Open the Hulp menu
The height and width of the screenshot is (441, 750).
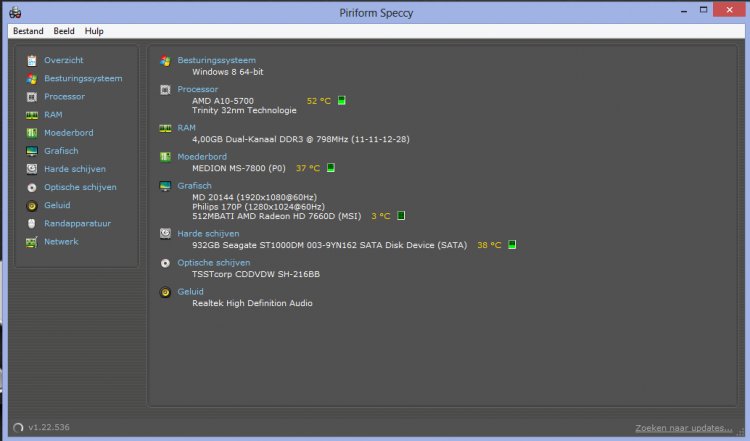pyautogui.click(x=94, y=31)
